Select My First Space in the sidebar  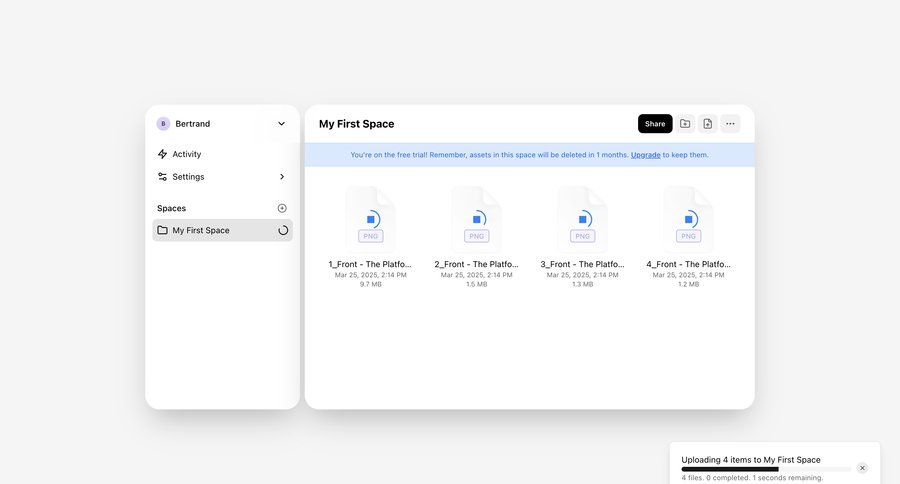coord(201,230)
